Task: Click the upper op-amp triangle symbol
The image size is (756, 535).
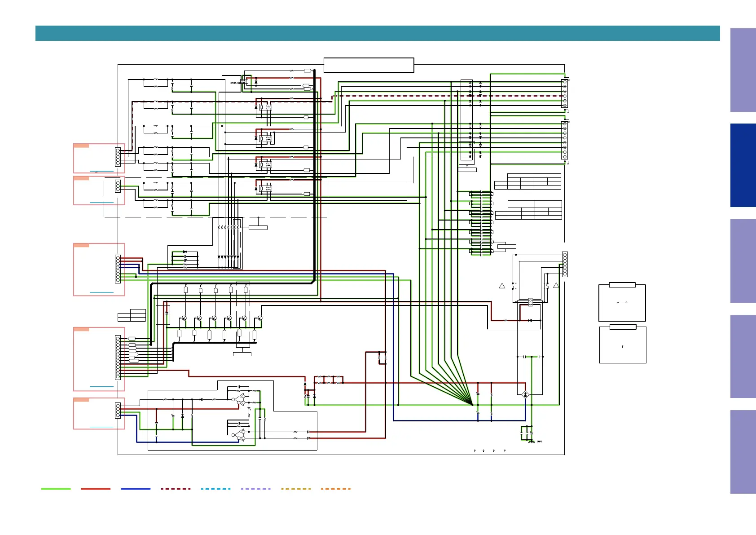Action: pyautogui.click(x=240, y=399)
